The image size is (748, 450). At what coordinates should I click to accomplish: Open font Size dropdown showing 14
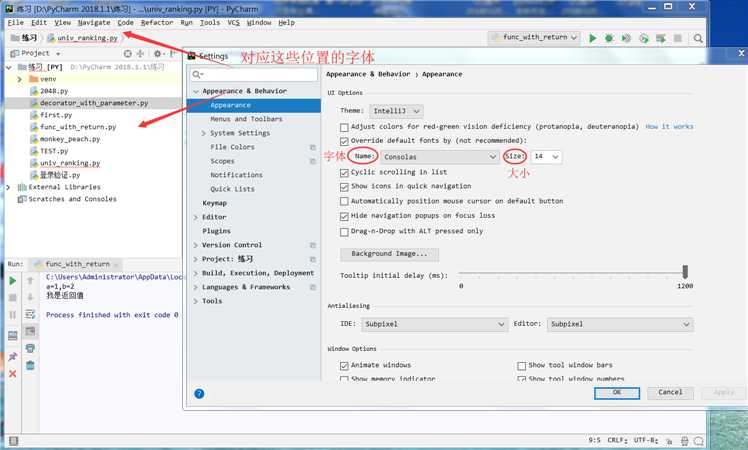(x=546, y=157)
